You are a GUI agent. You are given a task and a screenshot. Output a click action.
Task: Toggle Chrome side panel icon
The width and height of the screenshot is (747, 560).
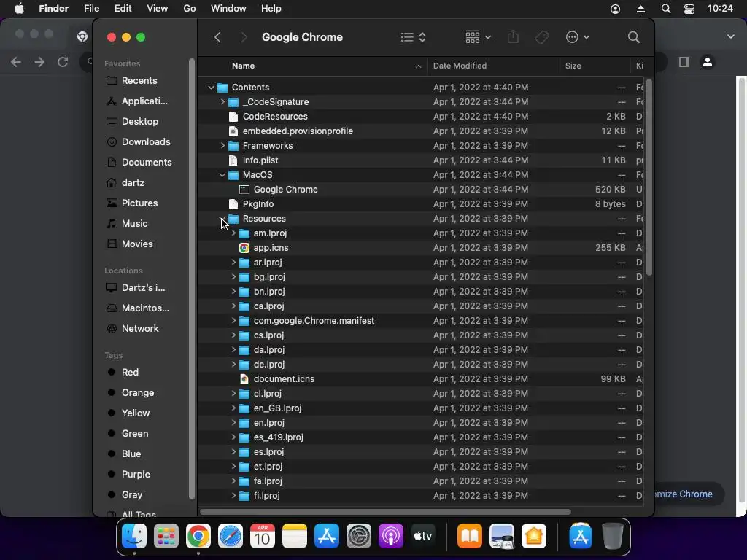click(684, 62)
